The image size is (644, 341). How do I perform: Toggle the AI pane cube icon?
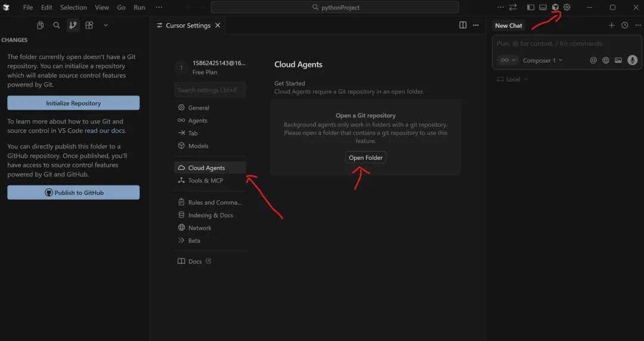coord(555,7)
